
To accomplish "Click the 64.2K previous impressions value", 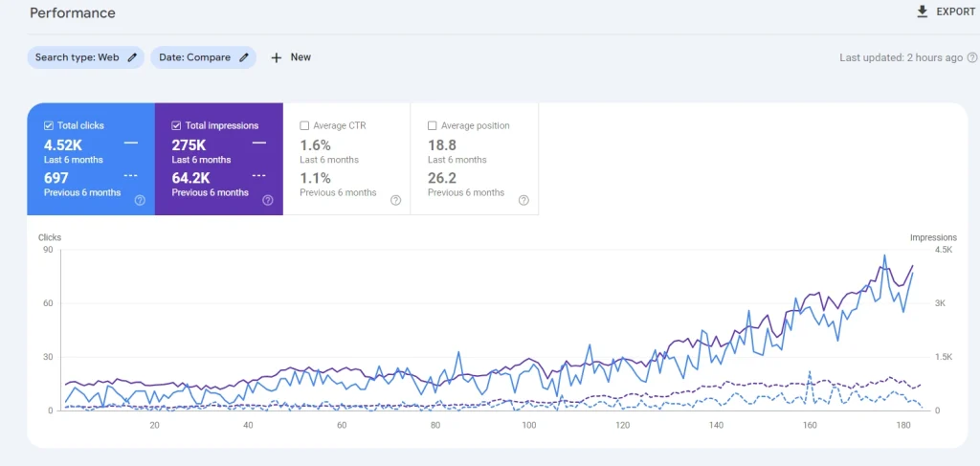I will 192,178.
